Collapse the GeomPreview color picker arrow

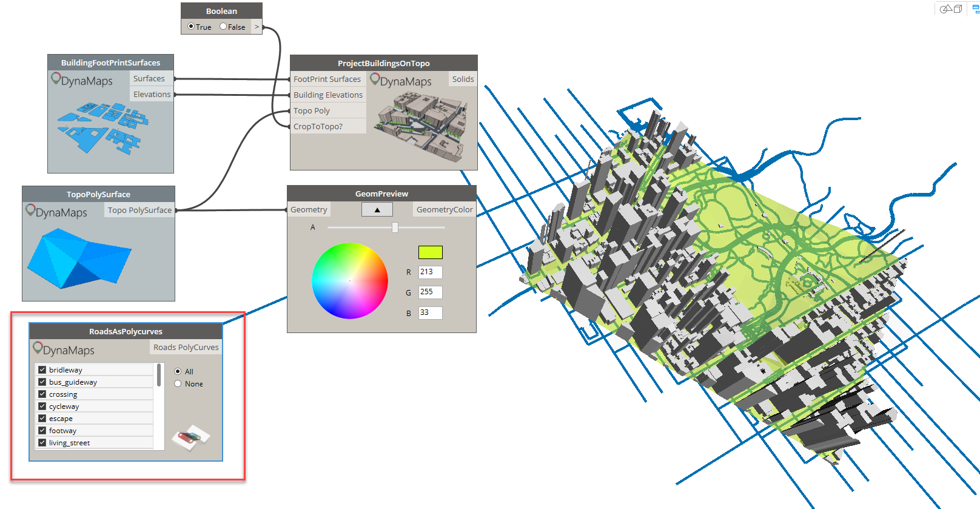(377, 209)
